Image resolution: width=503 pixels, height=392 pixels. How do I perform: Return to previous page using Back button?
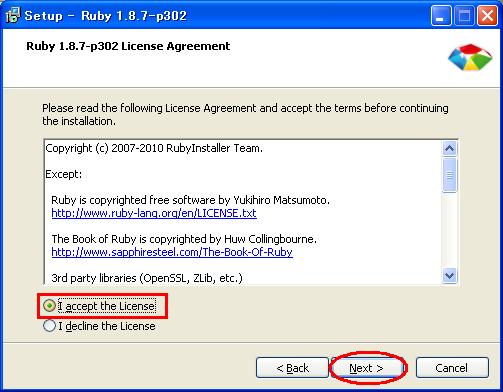[x=292, y=368]
